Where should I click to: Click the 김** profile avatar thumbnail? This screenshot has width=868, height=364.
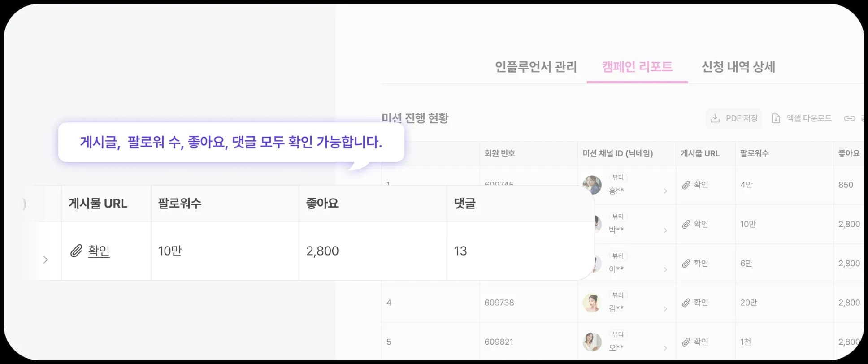tap(592, 303)
